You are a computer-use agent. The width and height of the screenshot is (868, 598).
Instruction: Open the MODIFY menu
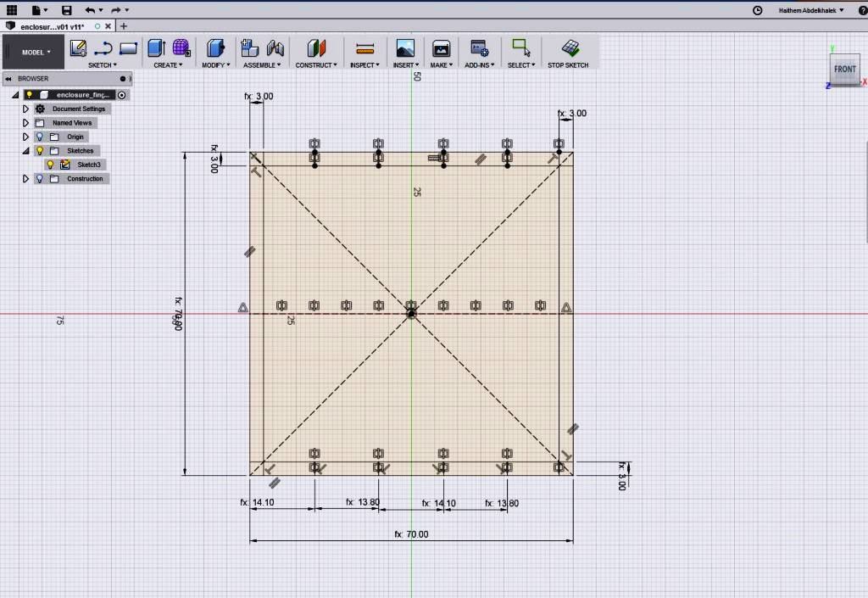(216, 65)
